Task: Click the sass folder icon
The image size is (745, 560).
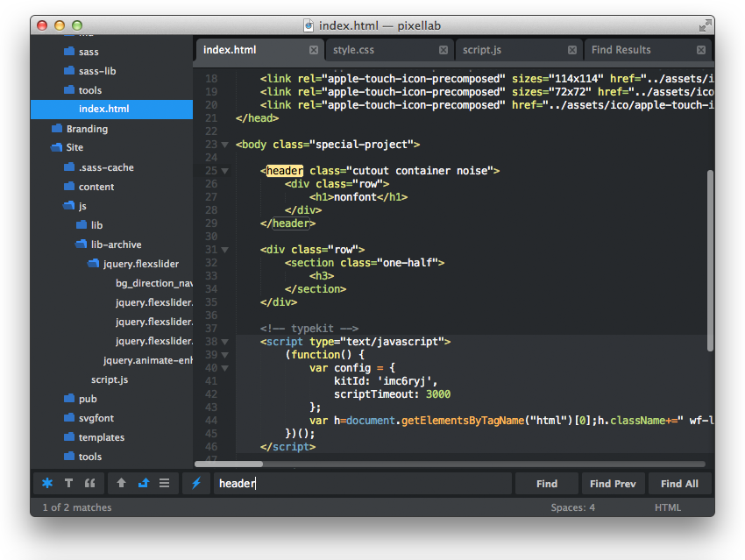Action: point(69,51)
